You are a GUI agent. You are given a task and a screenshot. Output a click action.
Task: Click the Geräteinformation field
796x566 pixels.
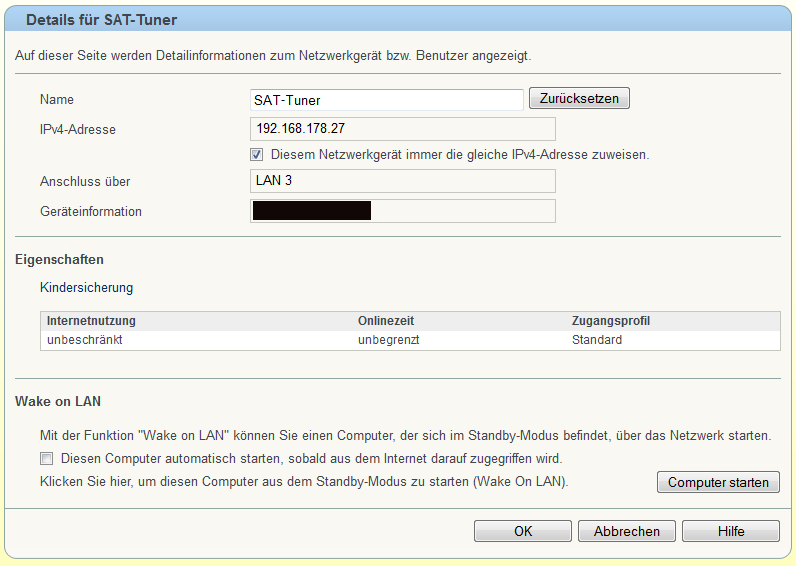[402, 211]
